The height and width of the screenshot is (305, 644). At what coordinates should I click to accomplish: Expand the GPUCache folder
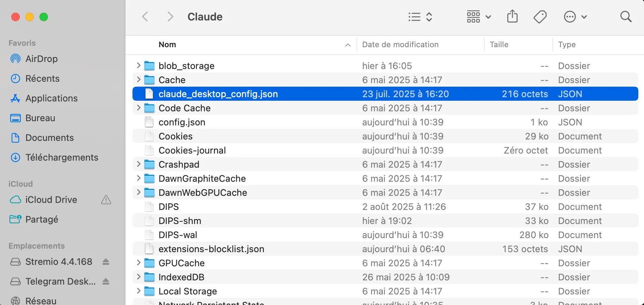tap(138, 263)
